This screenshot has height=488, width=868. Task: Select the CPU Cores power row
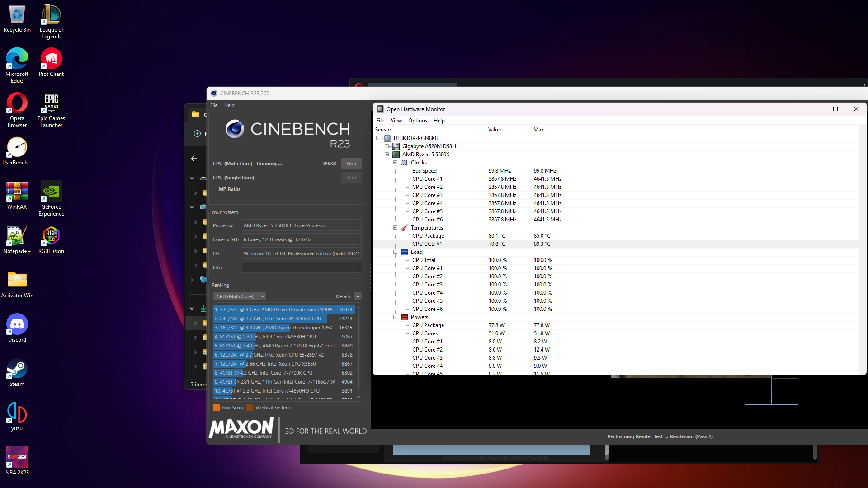(x=616, y=333)
